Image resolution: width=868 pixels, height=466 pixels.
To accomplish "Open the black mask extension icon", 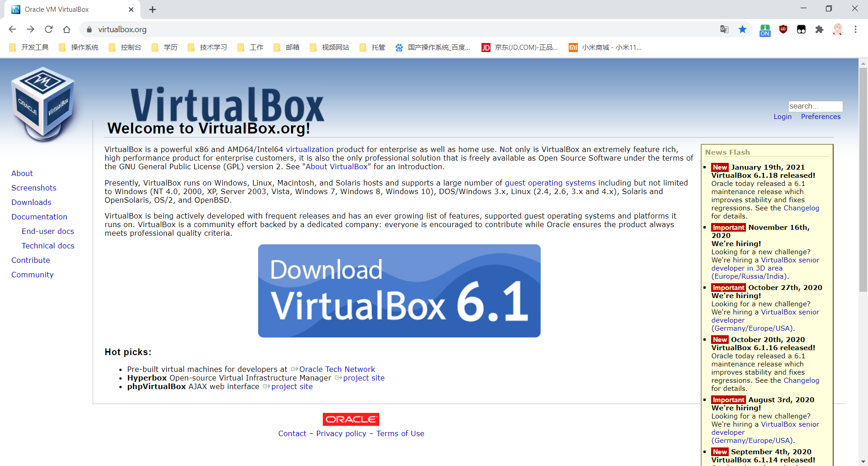I will [801, 29].
